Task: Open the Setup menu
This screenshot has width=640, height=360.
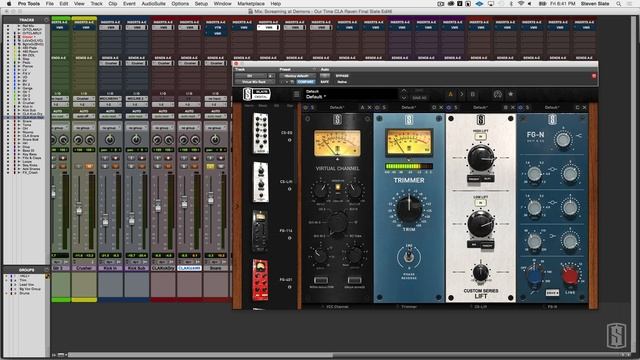Action: (201, 4)
